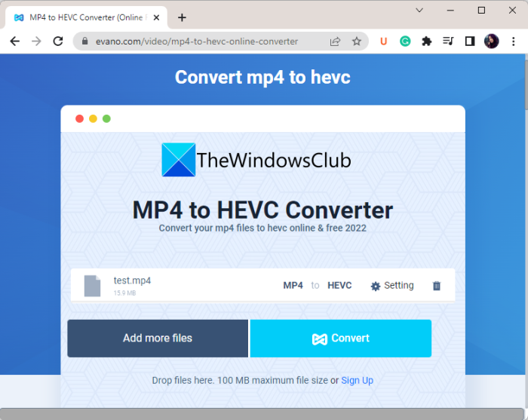Click the Convert mp4 to hevc heading
Viewport: 528px width, 420px height.
point(262,77)
